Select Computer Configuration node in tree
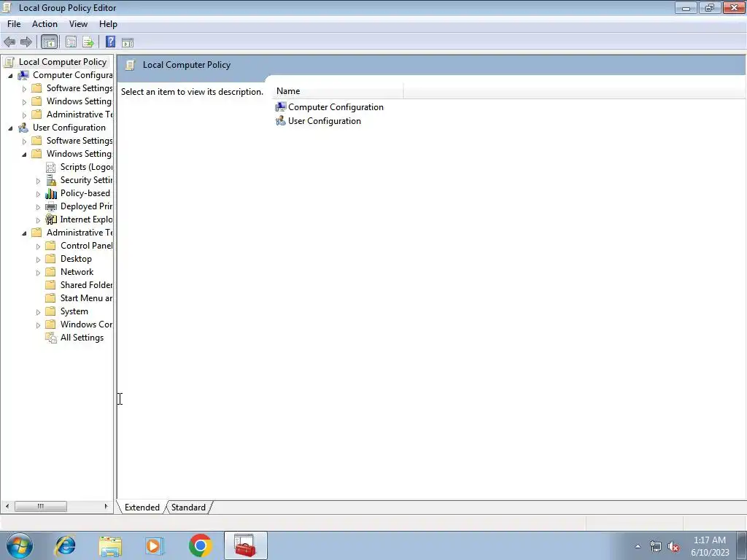This screenshot has width=747, height=560. pyautogui.click(x=72, y=75)
